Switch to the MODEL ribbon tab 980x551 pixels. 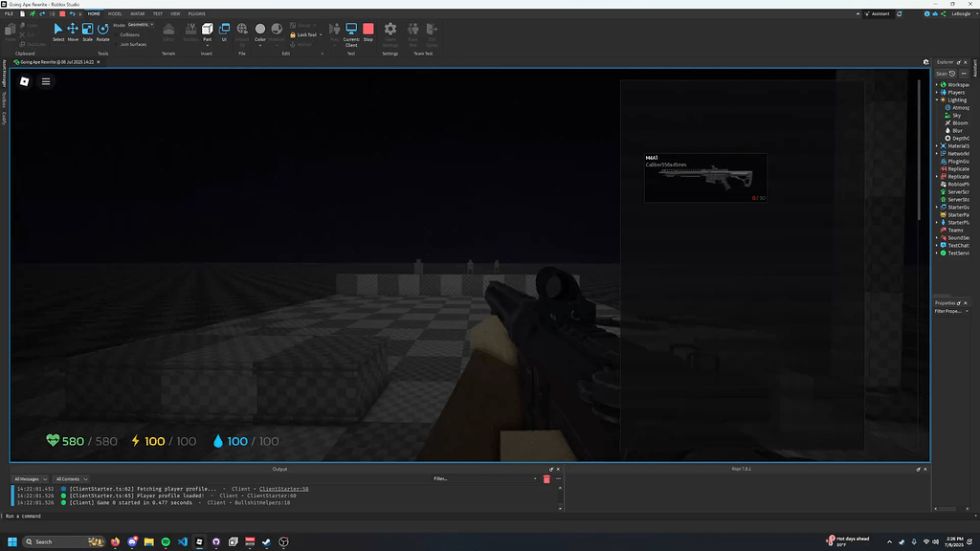[x=115, y=13]
